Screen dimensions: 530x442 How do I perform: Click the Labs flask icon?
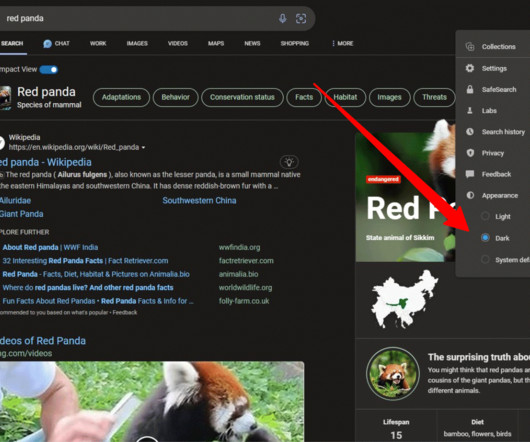point(470,110)
